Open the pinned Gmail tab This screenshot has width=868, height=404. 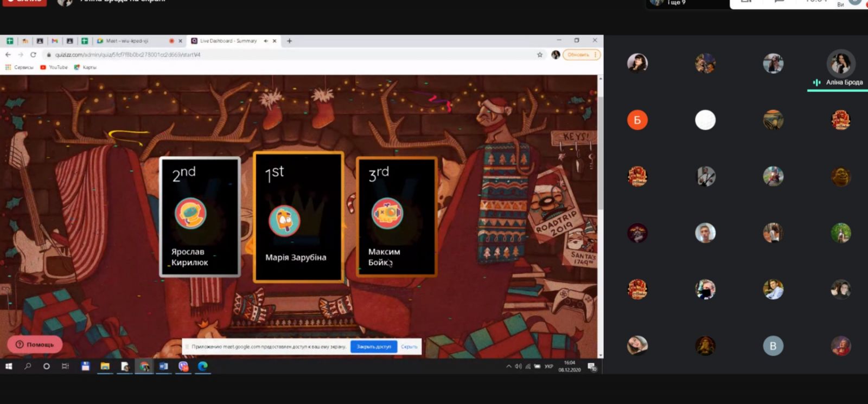55,41
